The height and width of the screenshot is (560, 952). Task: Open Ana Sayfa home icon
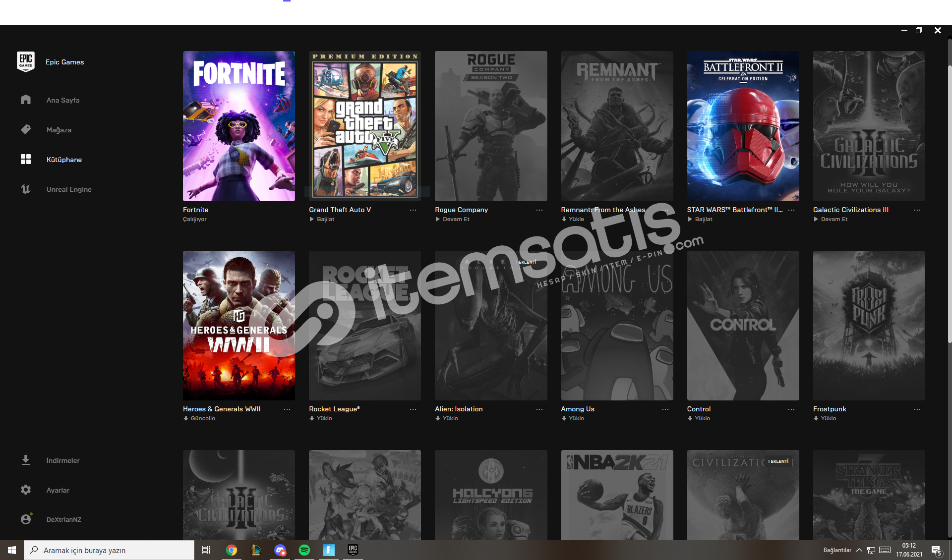(26, 100)
